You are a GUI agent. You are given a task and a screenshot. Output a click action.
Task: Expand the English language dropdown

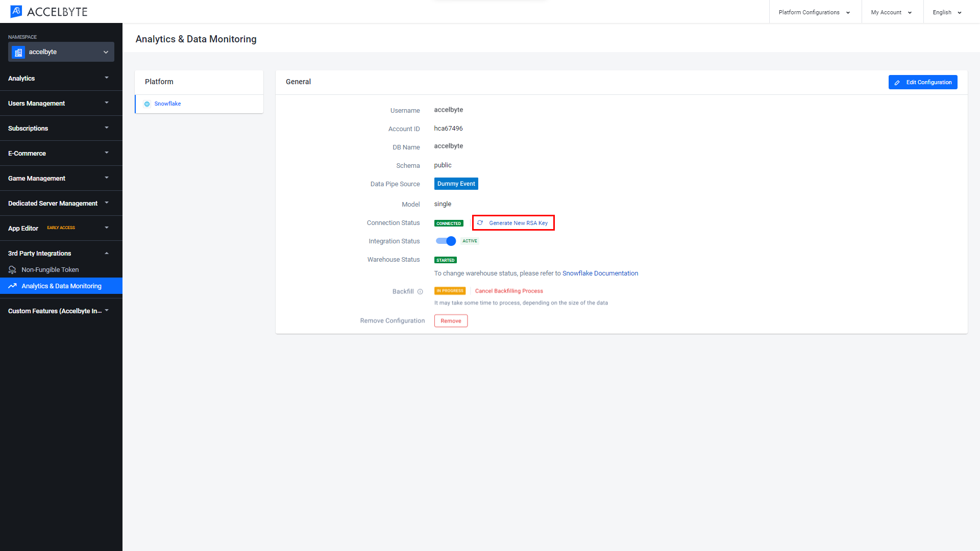coord(947,11)
